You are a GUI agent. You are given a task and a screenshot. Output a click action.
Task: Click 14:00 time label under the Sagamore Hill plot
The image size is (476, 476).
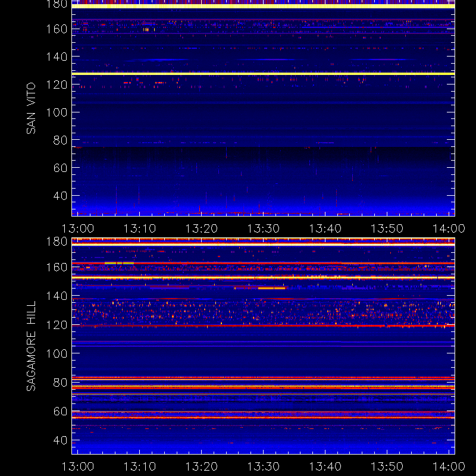[x=449, y=466]
